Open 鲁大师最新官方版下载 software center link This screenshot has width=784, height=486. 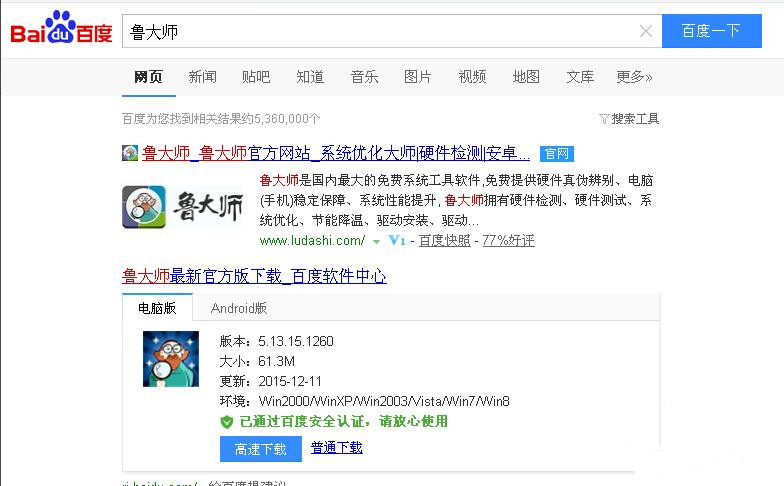coord(254,276)
